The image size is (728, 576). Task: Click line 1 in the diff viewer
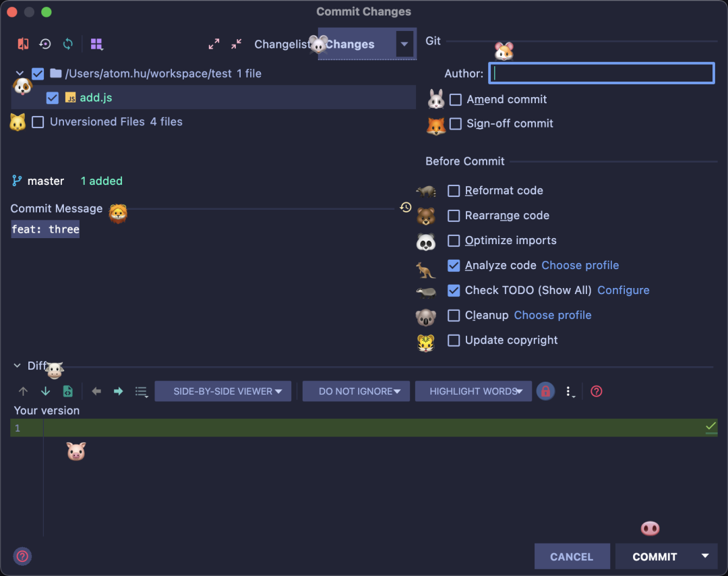point(364,428)
